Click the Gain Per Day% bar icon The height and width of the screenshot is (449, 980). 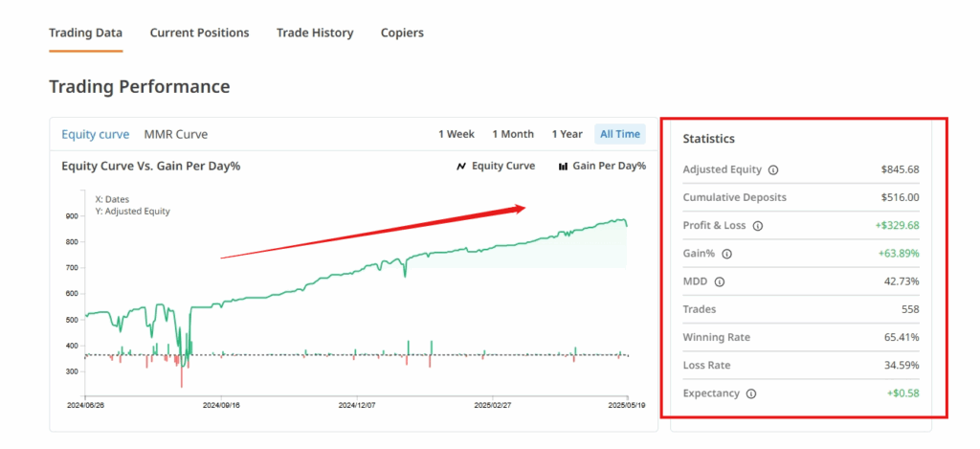click(563, 166)
